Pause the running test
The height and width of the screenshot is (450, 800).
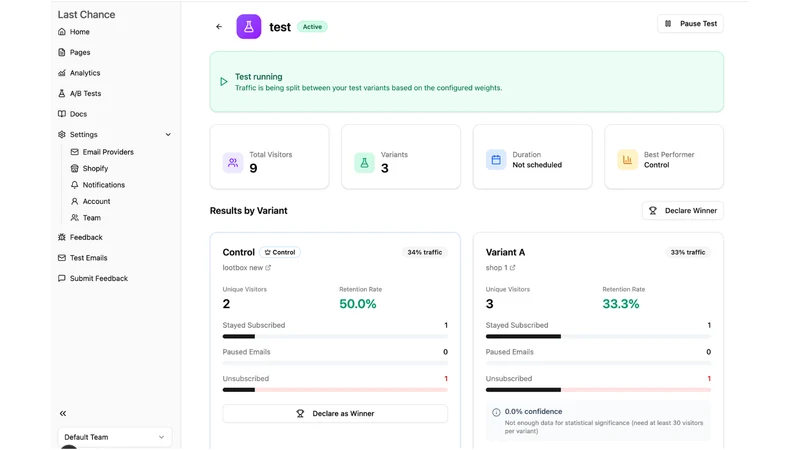pos(690,23)
